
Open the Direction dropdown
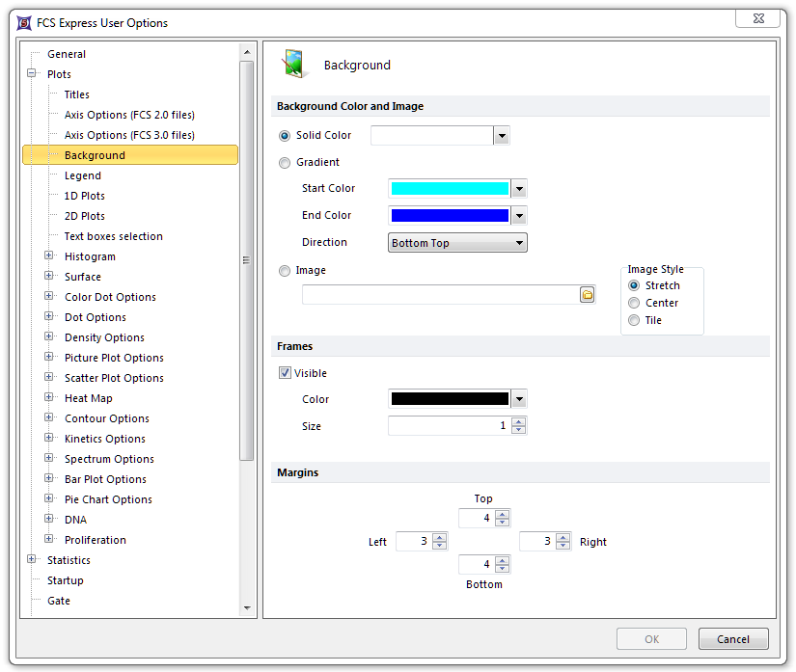click(x=519, y=243)
